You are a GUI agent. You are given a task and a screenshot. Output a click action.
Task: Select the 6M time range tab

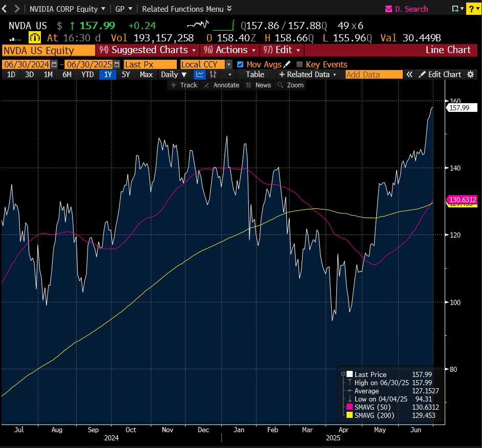coord(67,75)
